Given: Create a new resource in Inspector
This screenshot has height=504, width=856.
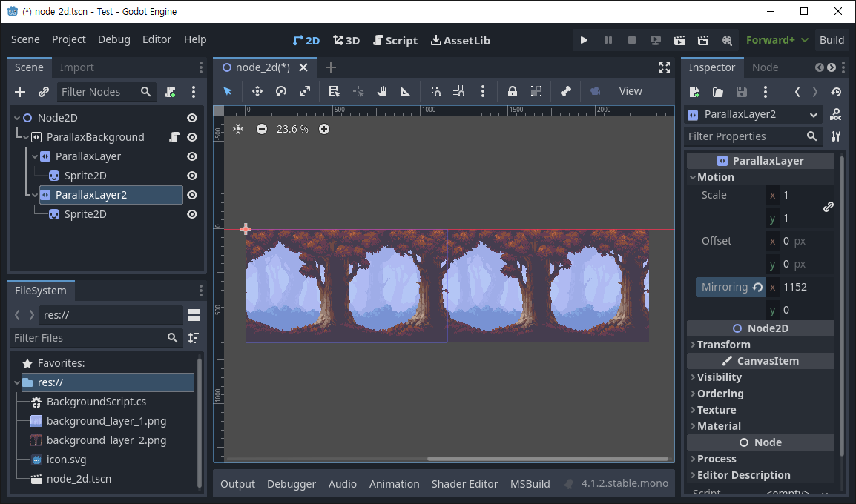Looking at the screenshot, I should coord(694,92).
